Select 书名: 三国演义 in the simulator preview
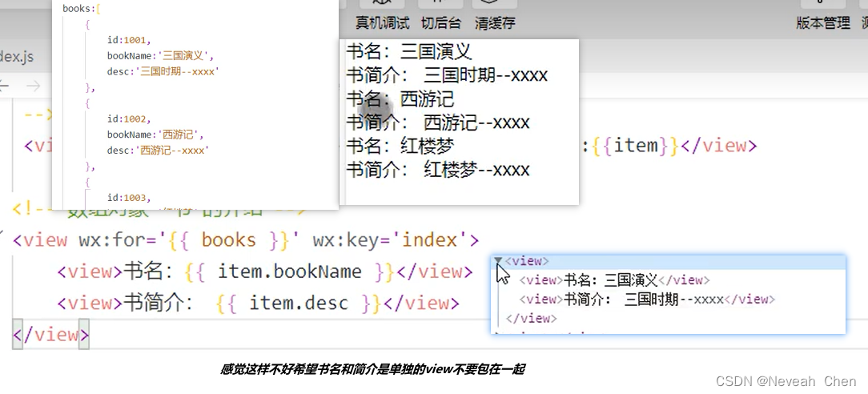Screen dimensions: 868x394 [x=409, y=51]
